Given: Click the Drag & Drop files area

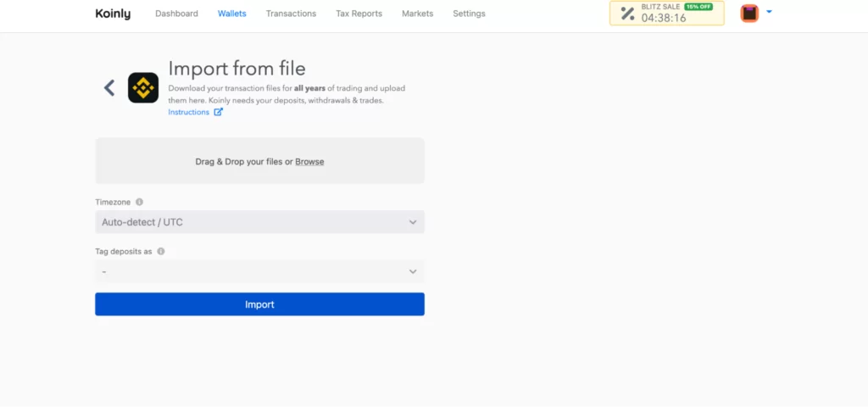Looking at the screenshot, I should [x=259, y=160].
